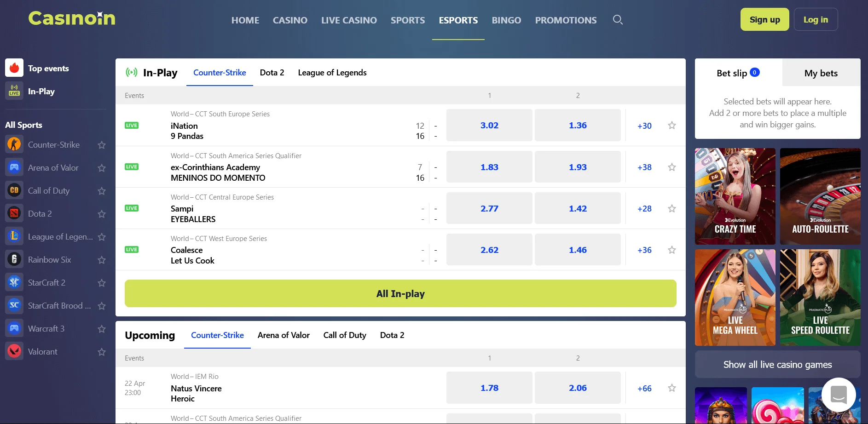Expand +66 markets for Natus Vincere match
The width and height of the screenshot is (868, 424).
[644, 389]
